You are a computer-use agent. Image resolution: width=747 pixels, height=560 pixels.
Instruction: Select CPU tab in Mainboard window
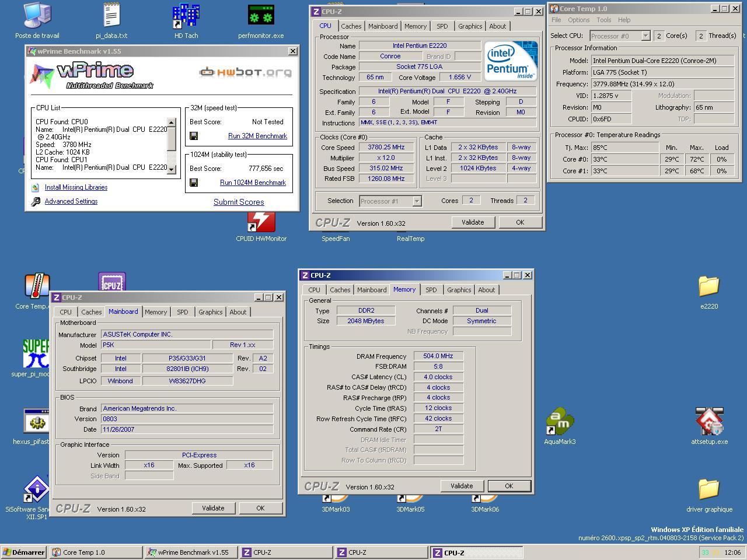click(65, 312)
